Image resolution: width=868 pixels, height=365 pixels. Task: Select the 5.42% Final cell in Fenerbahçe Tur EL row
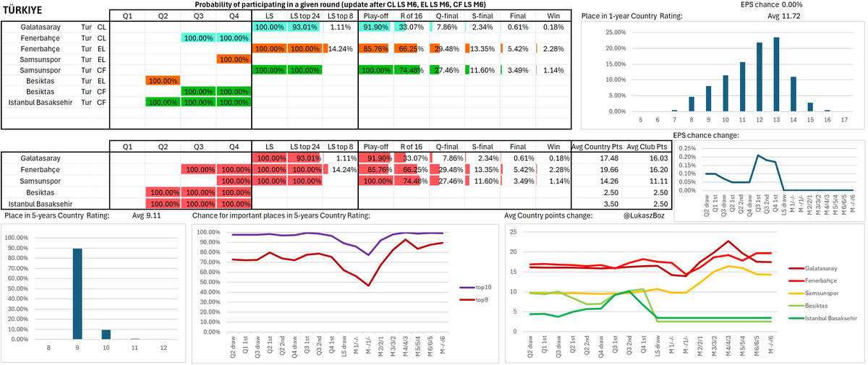tap(518, 48)
